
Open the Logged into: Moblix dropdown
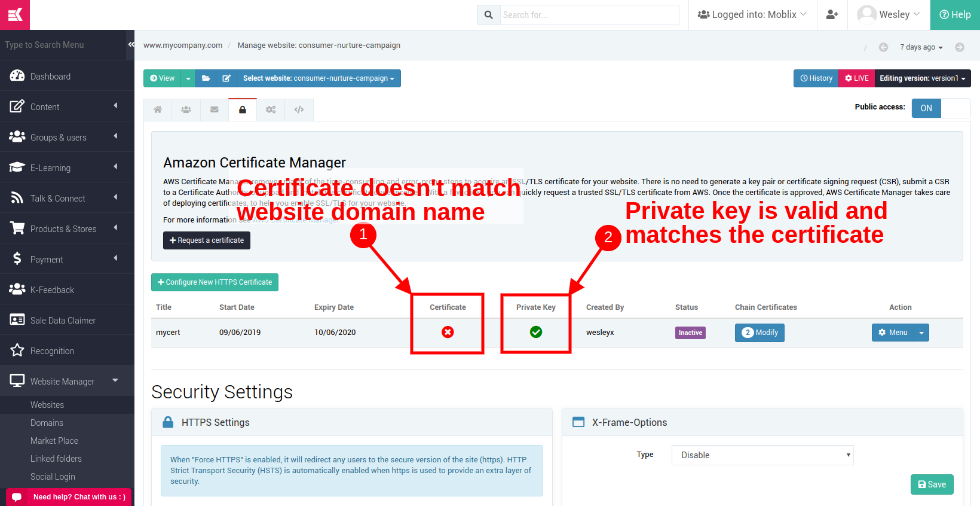[x=752, y=15]
